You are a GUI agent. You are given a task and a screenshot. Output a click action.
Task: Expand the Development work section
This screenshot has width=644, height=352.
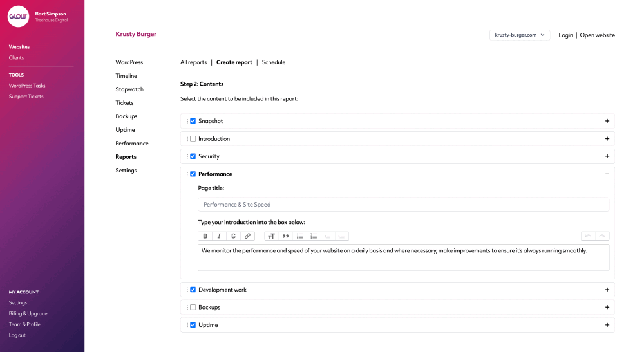click(607, 290)
